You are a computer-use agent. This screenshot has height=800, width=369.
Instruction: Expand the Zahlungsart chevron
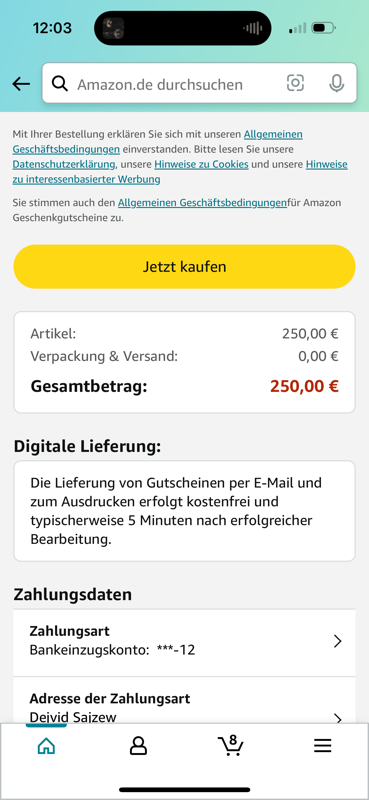click(337, 641)
